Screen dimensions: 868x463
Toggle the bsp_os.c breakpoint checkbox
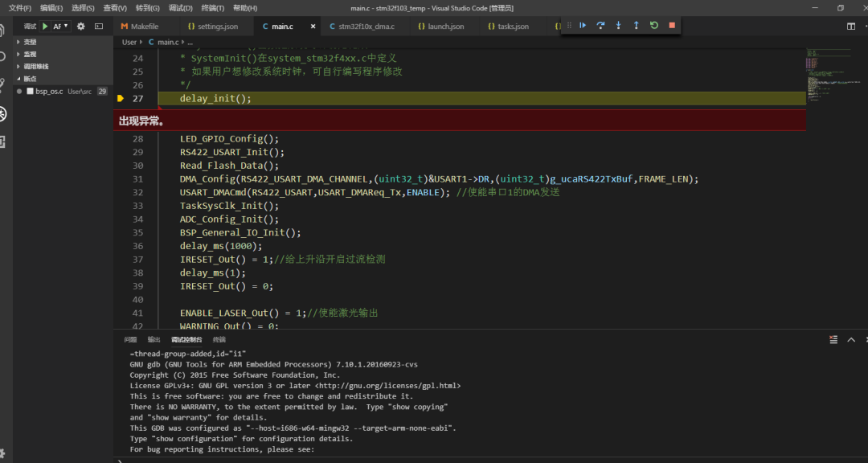point(30,90)
